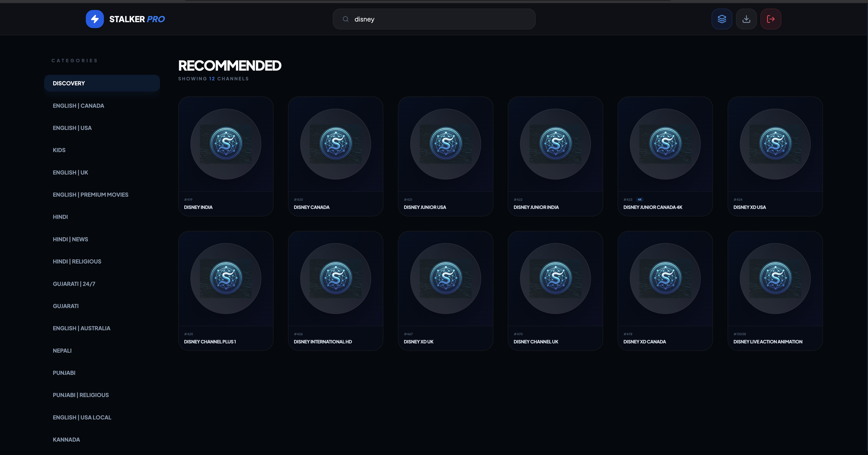Image resolution: width=868 pixels, height=455 pixels.
Task: Click the Stalker Pro lightning bolt logo
Action: click(x=95, y=19)
